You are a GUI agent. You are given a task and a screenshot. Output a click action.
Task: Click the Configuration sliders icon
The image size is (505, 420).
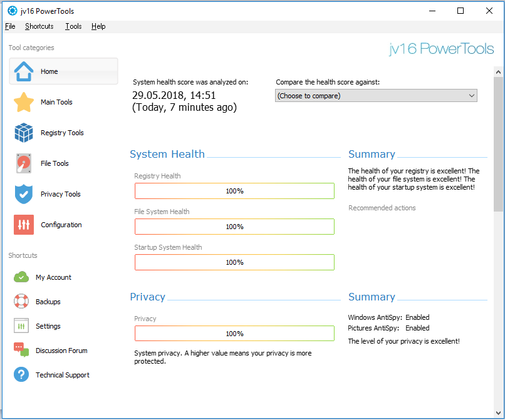(24, 225)
